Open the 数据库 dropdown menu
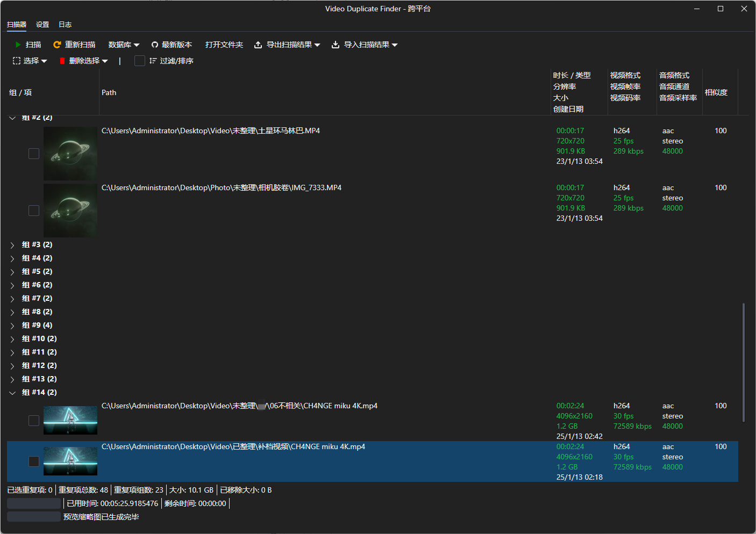Image resolution: width=756 pixels, height=534 pixels. 124,45
